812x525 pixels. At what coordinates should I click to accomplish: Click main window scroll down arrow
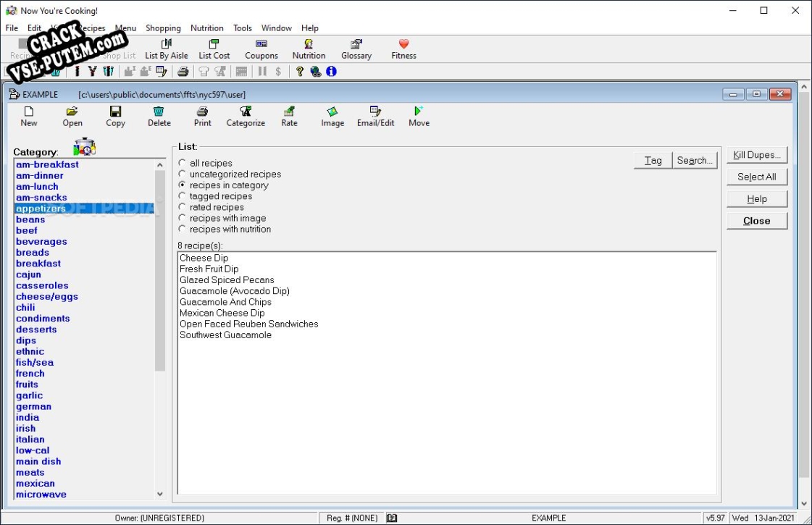point(804,503)
